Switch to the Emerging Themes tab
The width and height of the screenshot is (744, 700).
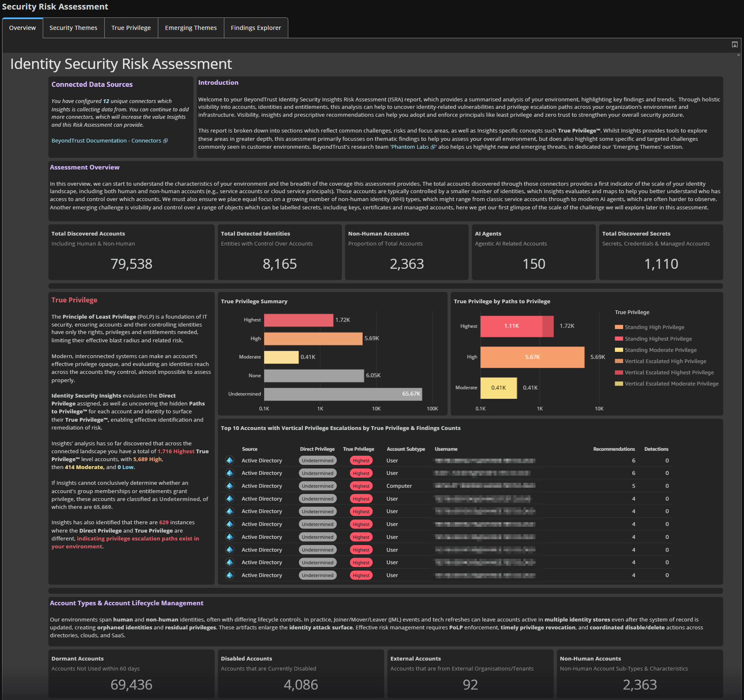tap(191, 27)
